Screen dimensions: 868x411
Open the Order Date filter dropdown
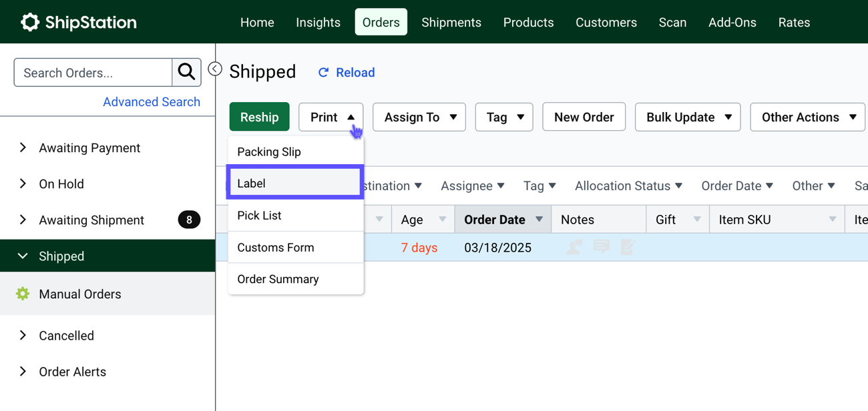click(736, 185)
